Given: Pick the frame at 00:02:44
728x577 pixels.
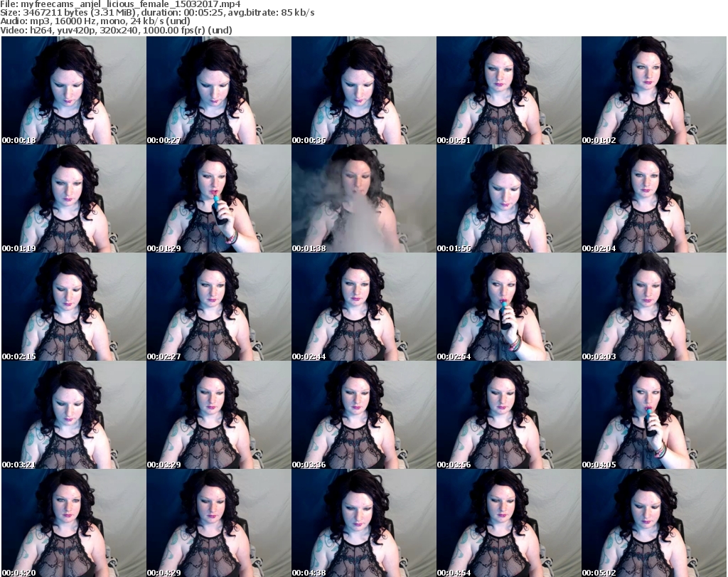Looking at the screenshot, I should pyautogui.click(x=363, y=307).
